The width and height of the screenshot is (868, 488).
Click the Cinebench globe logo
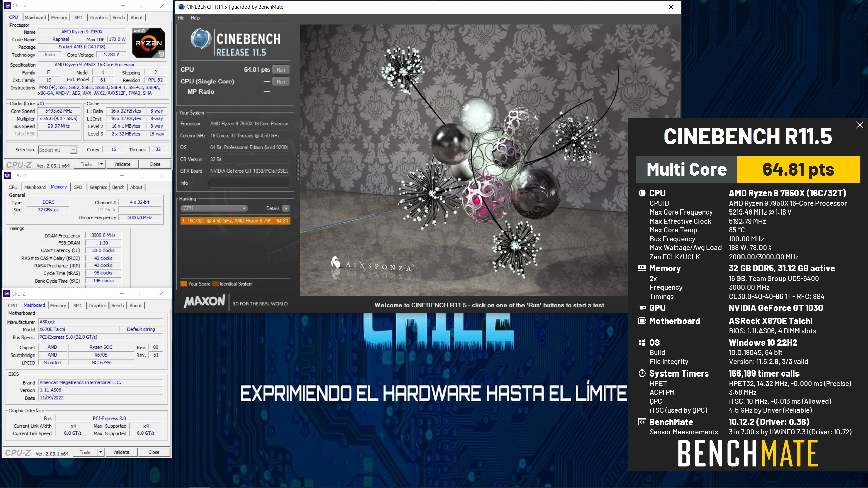coord(201,39)
